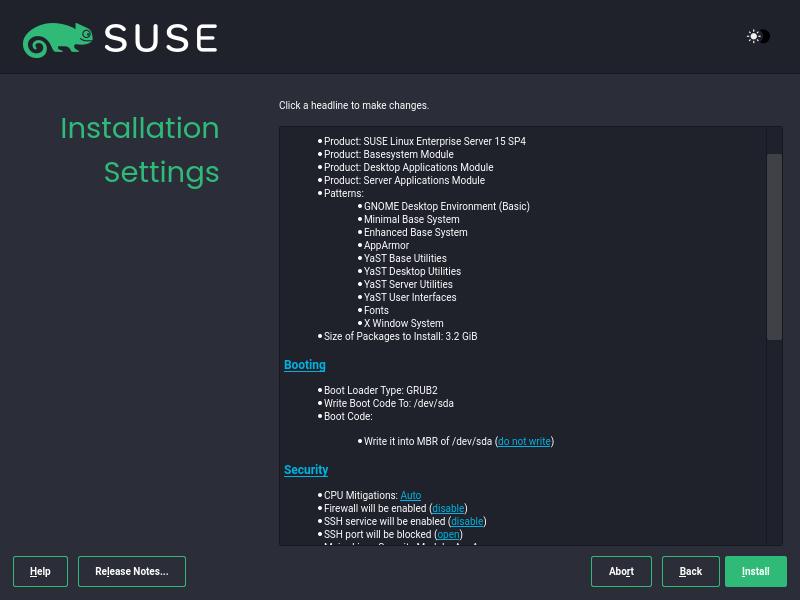The height and width of the screenshot is (600, 800).
Task: Choose do not write for MBR boot code
Action: pyautogui.click(x=523, y=440)
